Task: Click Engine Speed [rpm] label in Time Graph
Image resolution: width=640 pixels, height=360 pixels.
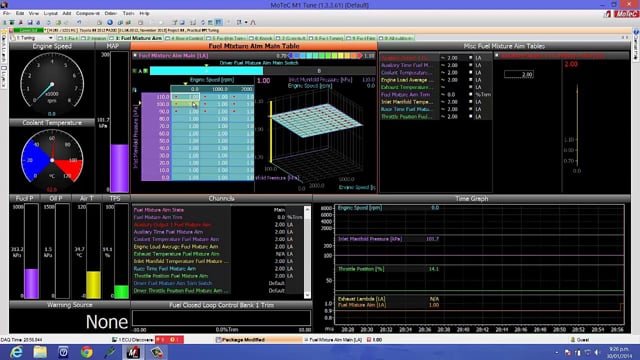Action: (x=360, y=208)
